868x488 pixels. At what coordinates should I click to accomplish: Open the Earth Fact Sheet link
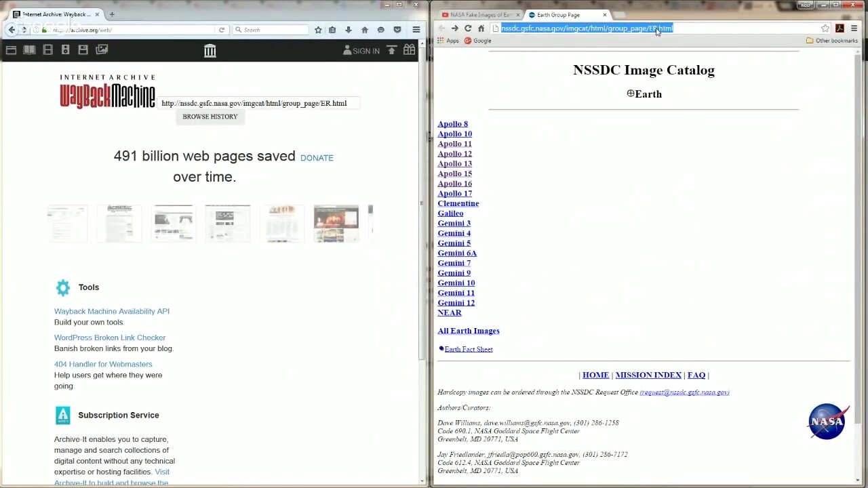click(469, 349)
